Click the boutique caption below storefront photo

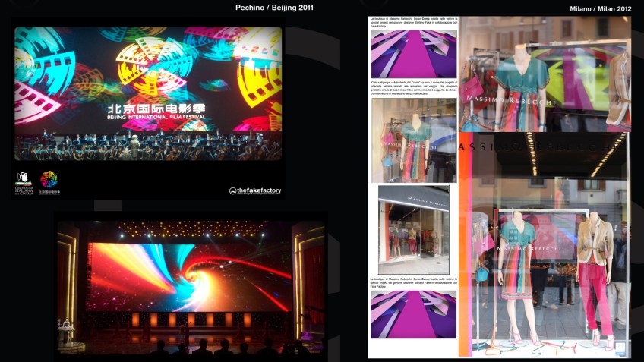[x=413, y=282]
